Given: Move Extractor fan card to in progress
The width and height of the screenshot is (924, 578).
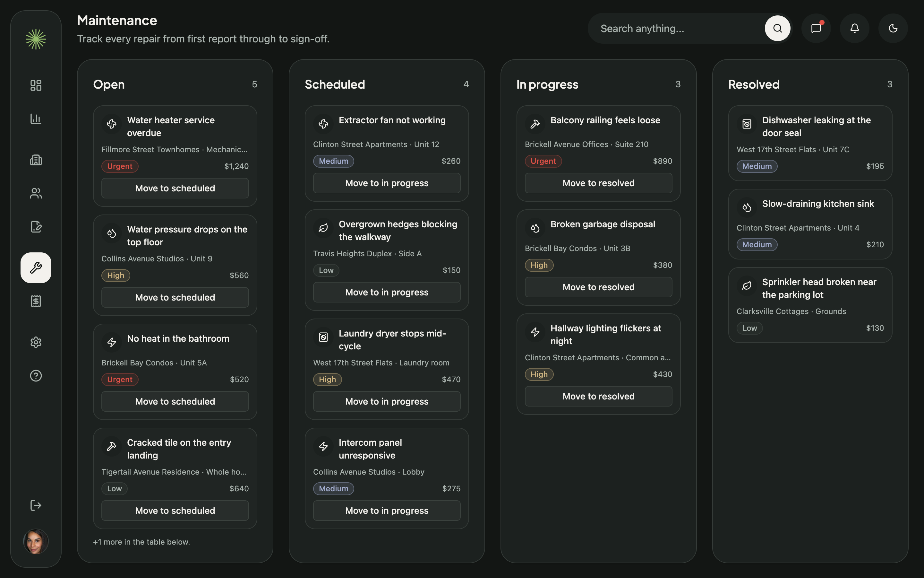Looking at the screenshot, I should click(387, 183).
